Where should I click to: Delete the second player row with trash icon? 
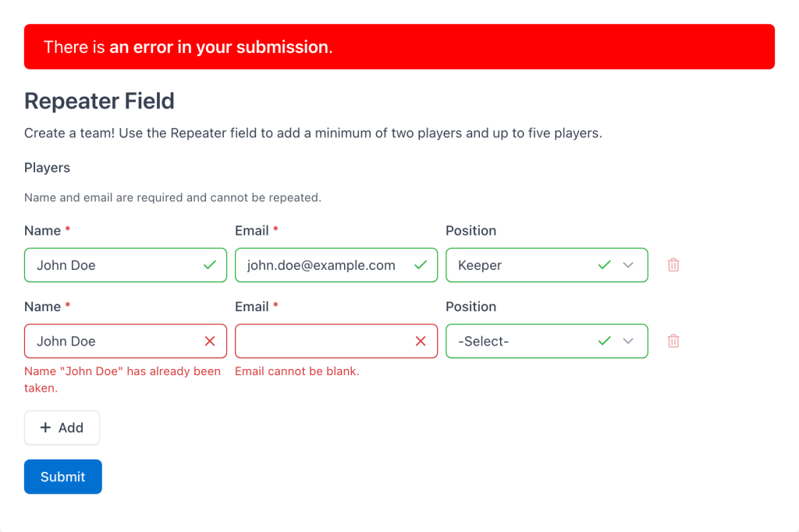(x=673, y=341)
